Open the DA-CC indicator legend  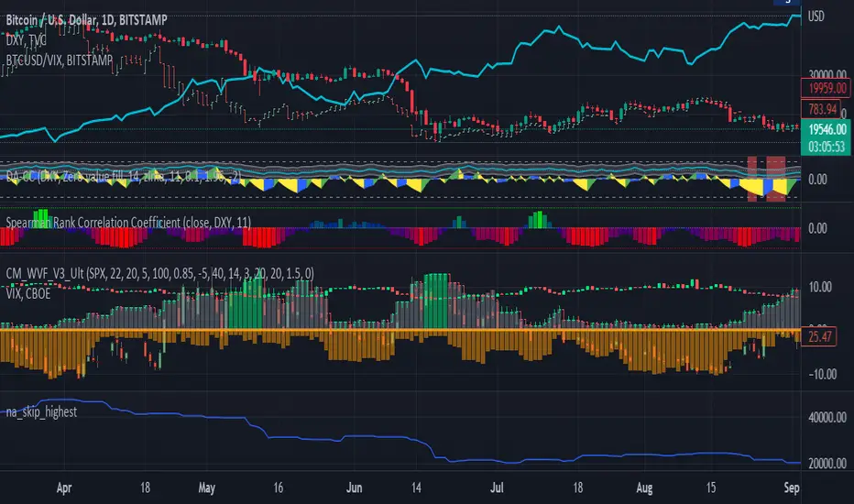tap(123, 176)
